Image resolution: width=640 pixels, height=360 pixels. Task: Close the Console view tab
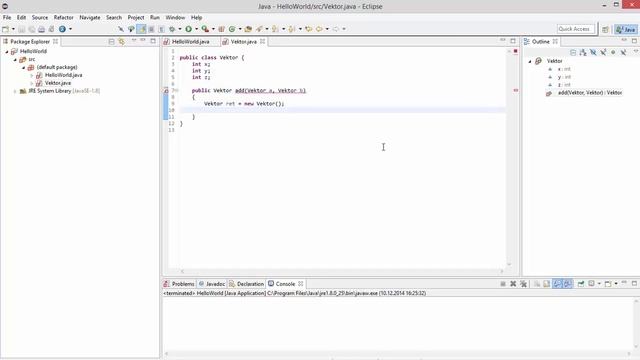pos(301,284)
